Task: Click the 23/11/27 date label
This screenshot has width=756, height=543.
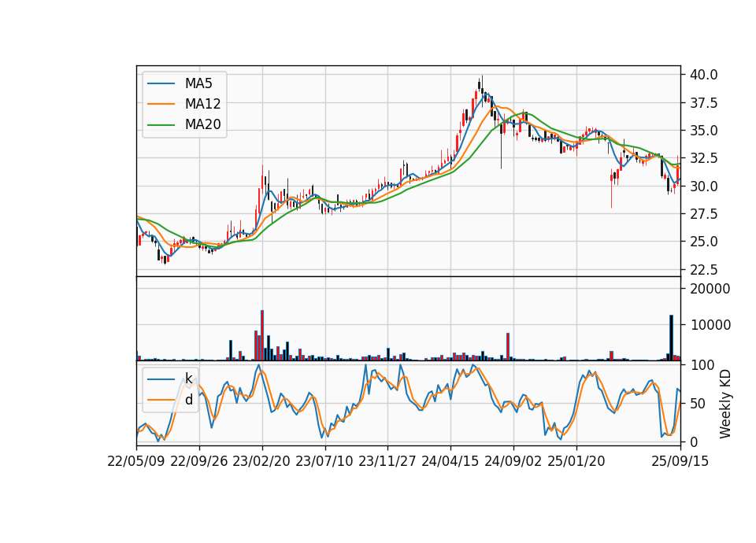Action: point(387,461)
